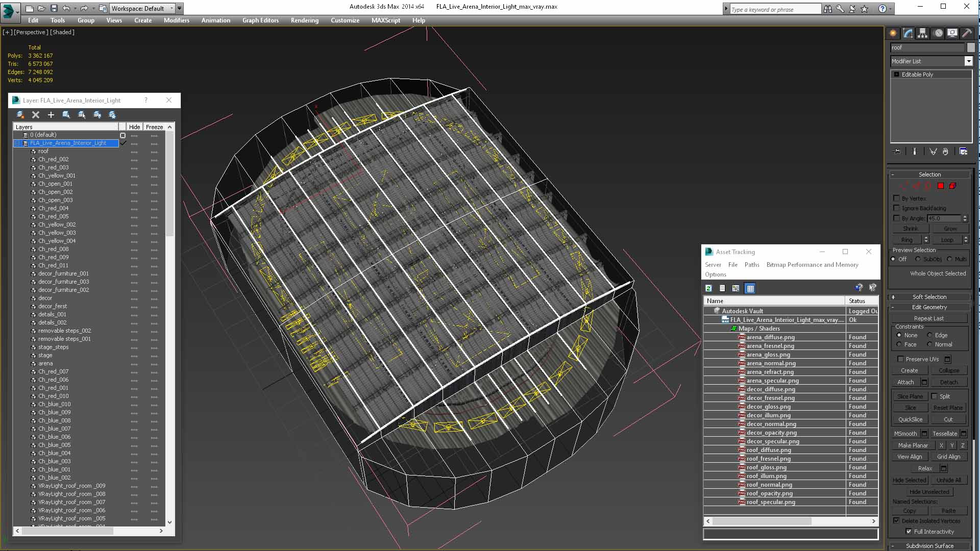This screenshot has width=980, height=551.
Task: Open the Rendering menu
Action: 304,20
